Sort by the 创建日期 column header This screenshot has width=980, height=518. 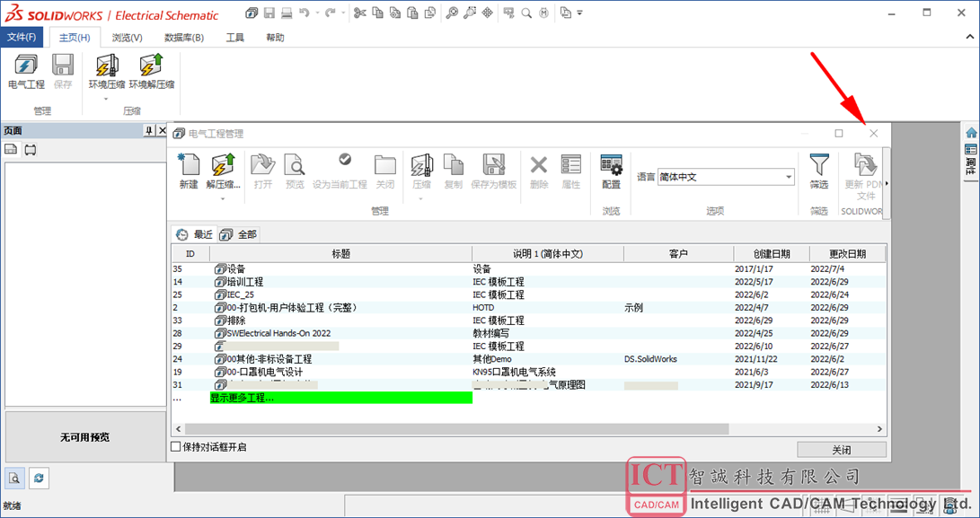click(x=772, y=254)
